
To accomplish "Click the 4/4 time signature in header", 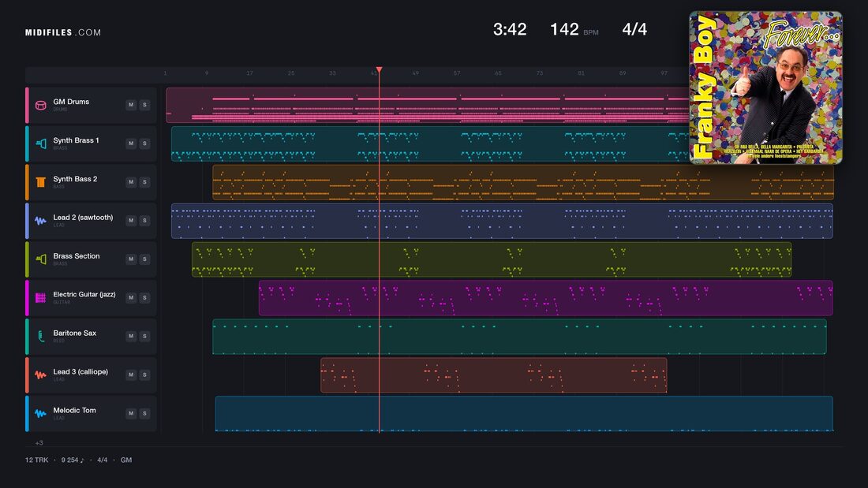I will 634,29.
